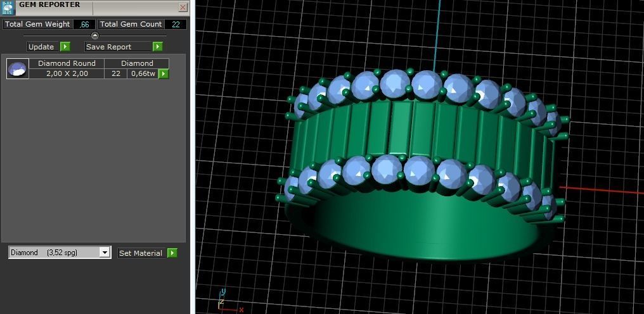Click the Diamond Round cell
This screenshot has width=644, height=314.
click(x=67, y=63)
